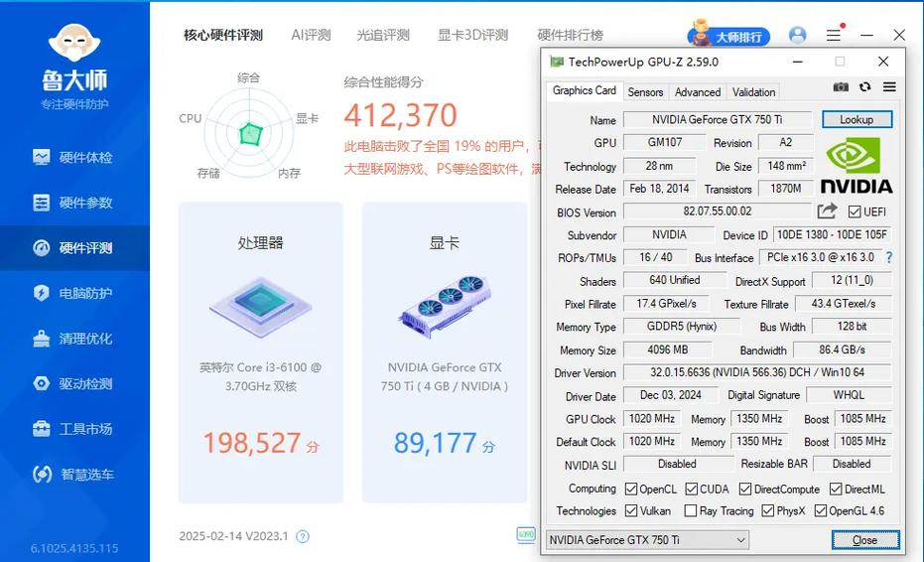Image resolution: width=924 pixels, height=562 pixels.
Task: Toggle the DirectML checkbox
Action: point(836,490)
